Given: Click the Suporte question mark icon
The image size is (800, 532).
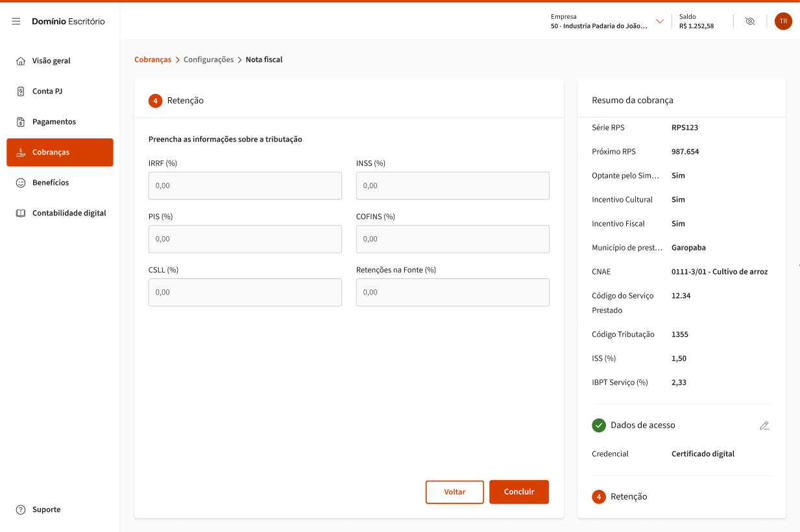Looking at the screenshot, I should coord(20,510).
